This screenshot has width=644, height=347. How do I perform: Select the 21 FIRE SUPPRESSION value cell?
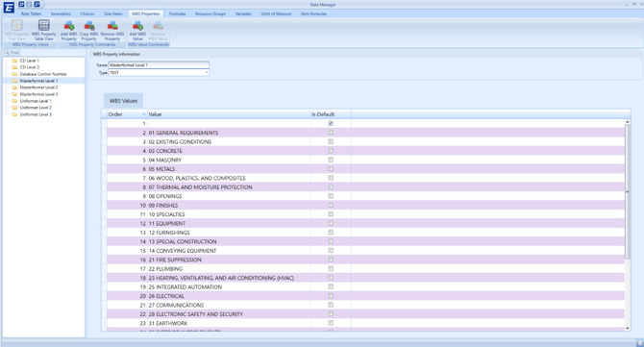tap(229, 260)
